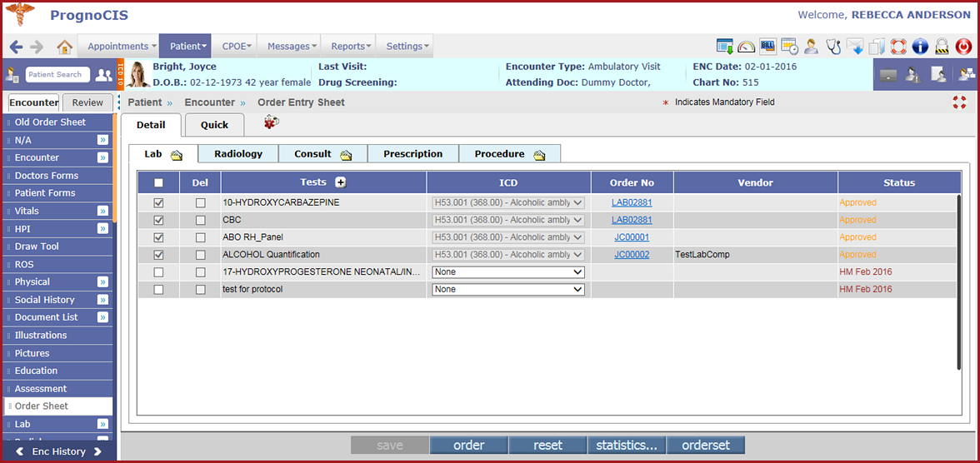
Task: Open the dashboard gauge icon
Action: (x=747, y=47)
